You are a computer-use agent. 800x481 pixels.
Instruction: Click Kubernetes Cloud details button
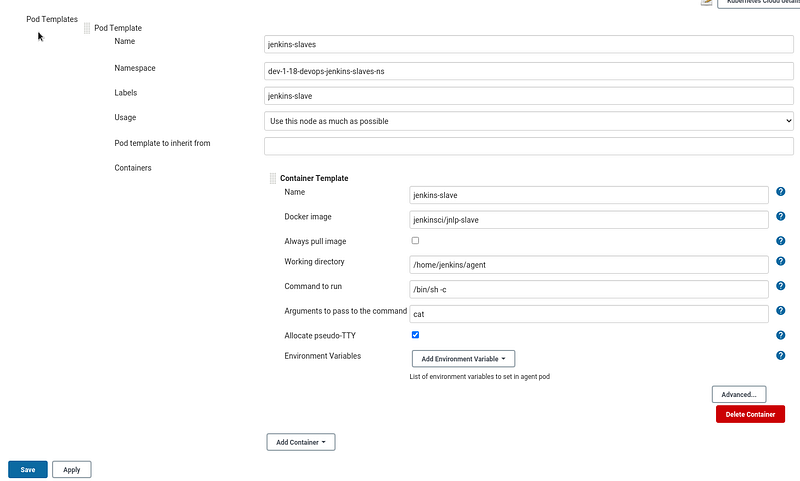759,3
